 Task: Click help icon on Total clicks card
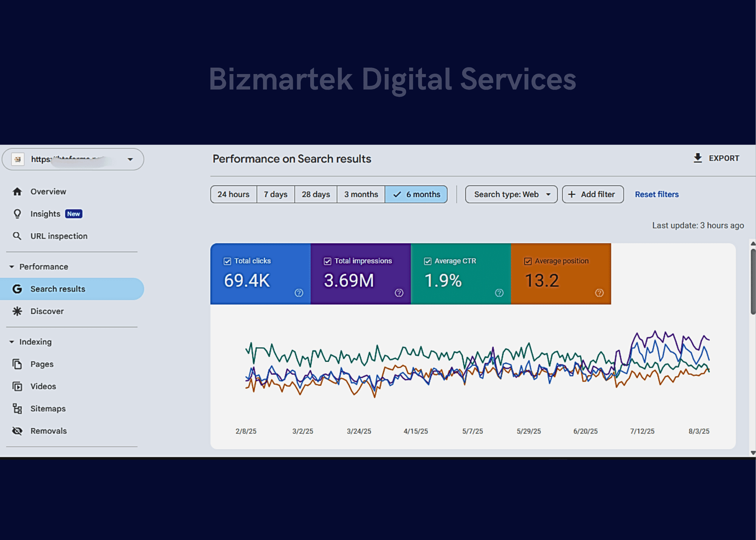click(299, 293)
